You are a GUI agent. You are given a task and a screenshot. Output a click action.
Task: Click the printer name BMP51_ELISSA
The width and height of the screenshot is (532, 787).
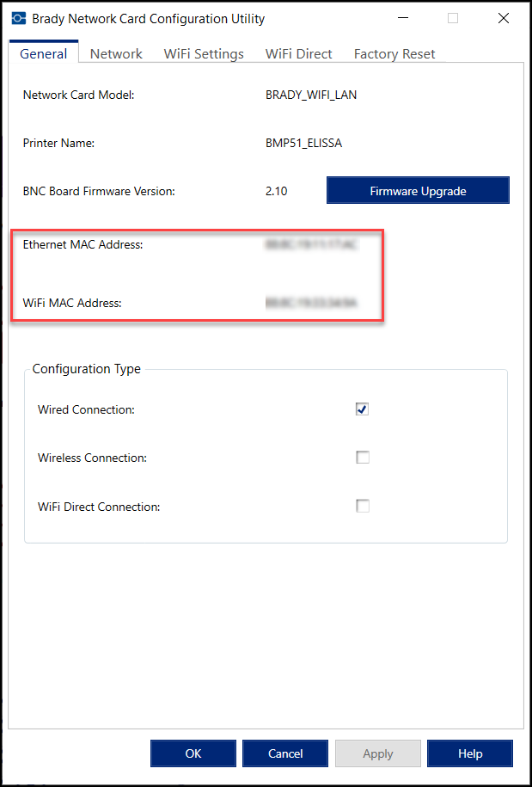tap(303, 144)
